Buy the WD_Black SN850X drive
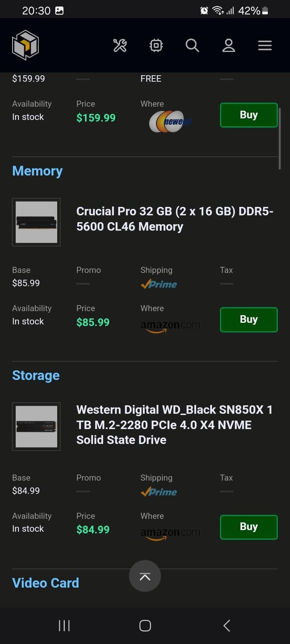This screenshot has height=644, width=290. [248, 527]
